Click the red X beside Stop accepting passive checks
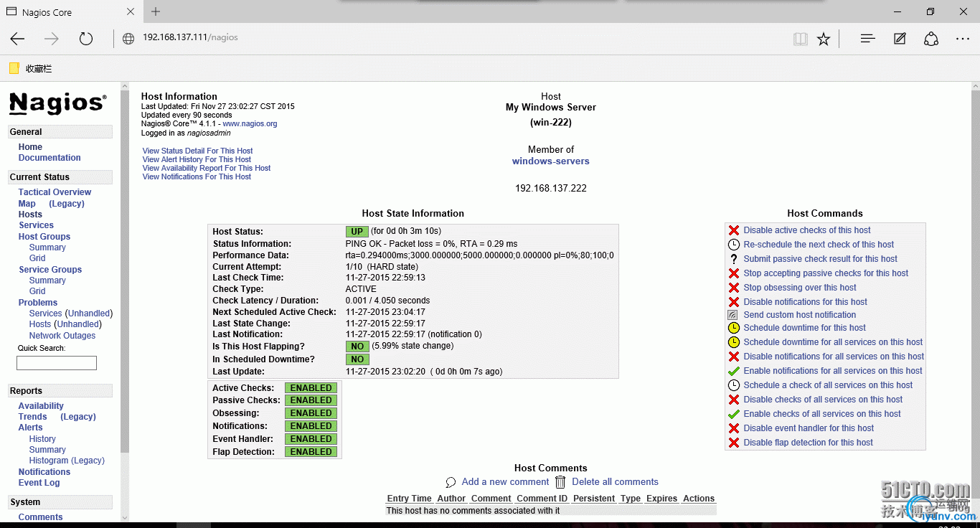 [733, 273]
